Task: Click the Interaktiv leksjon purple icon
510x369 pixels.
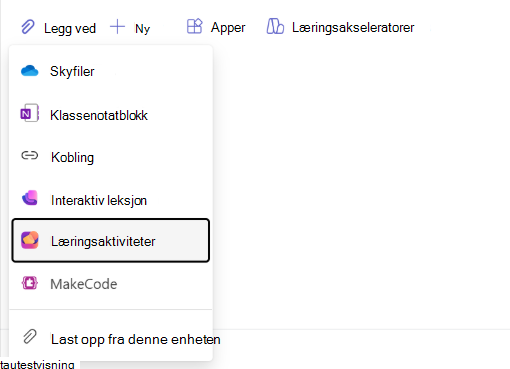Action: click(30, 198)
